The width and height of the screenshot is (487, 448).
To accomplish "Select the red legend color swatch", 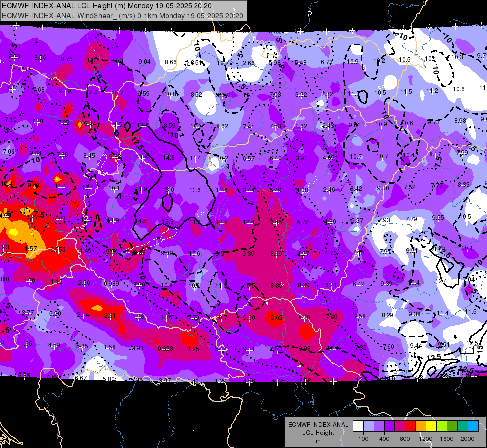I will (410, 426).
